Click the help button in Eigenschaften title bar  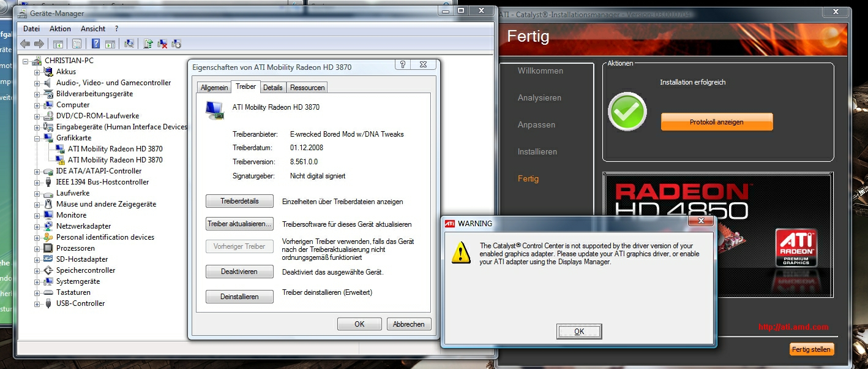[x=402, y=64]
